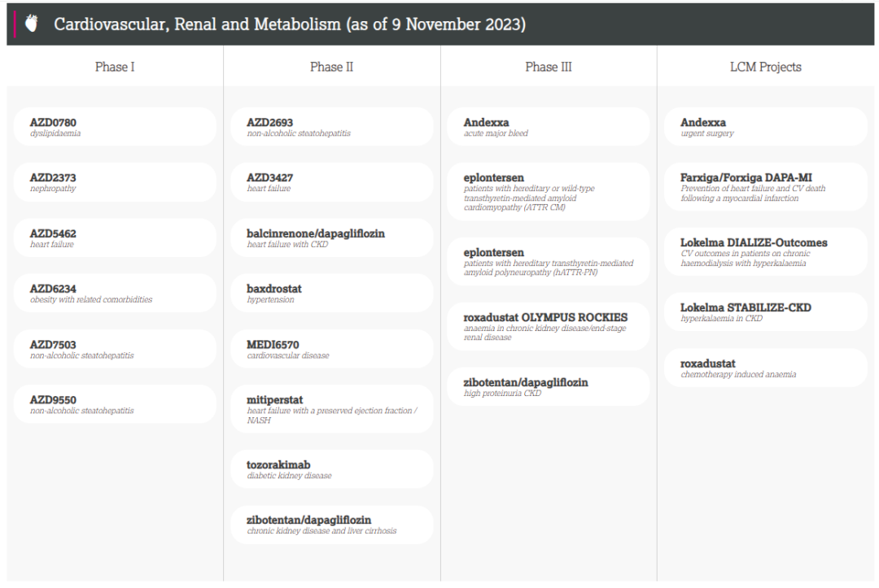Click the heart icon in the header
This screenshot has height=588, width=879.
click(x=32, y=24)
